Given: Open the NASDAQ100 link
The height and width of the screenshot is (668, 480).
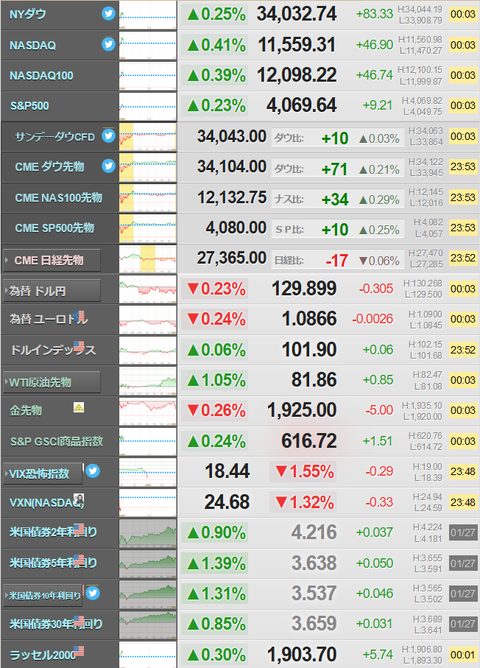Looking at the screenshot, I should [41, 75].
